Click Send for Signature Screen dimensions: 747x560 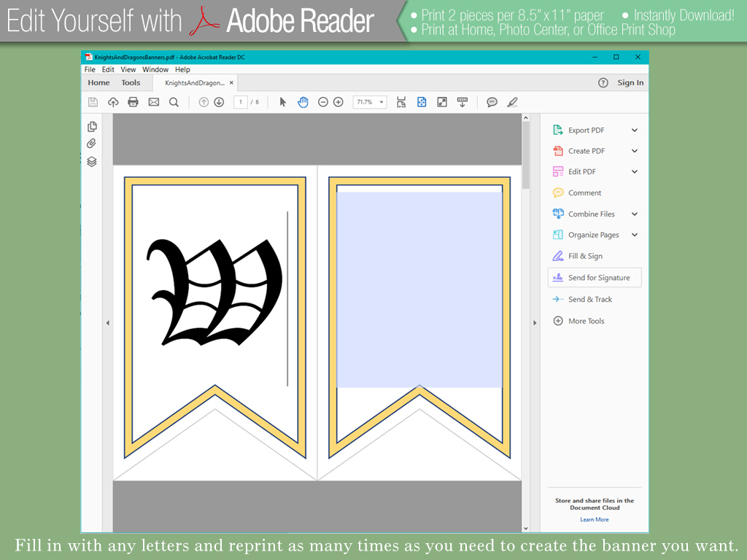(x=595, y=278)
